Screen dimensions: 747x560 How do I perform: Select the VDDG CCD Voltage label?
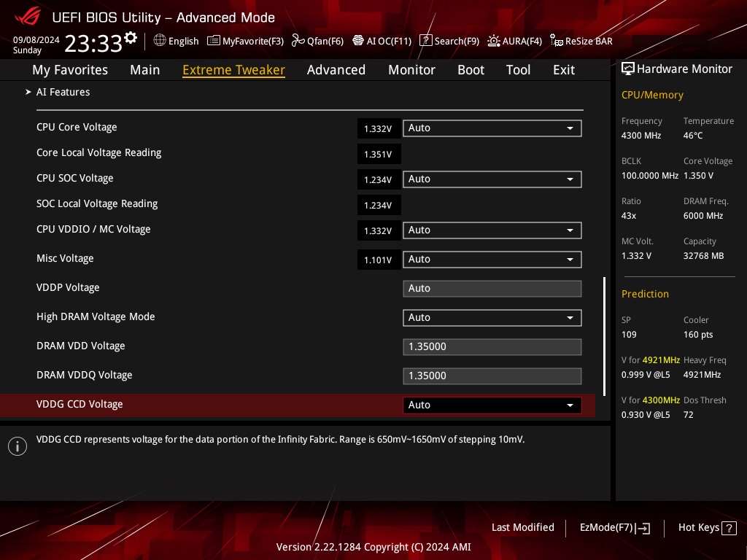80,404
